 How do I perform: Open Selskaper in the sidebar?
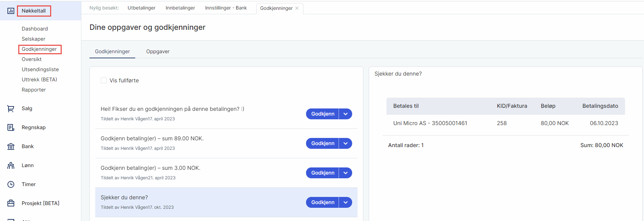point(34,39)
